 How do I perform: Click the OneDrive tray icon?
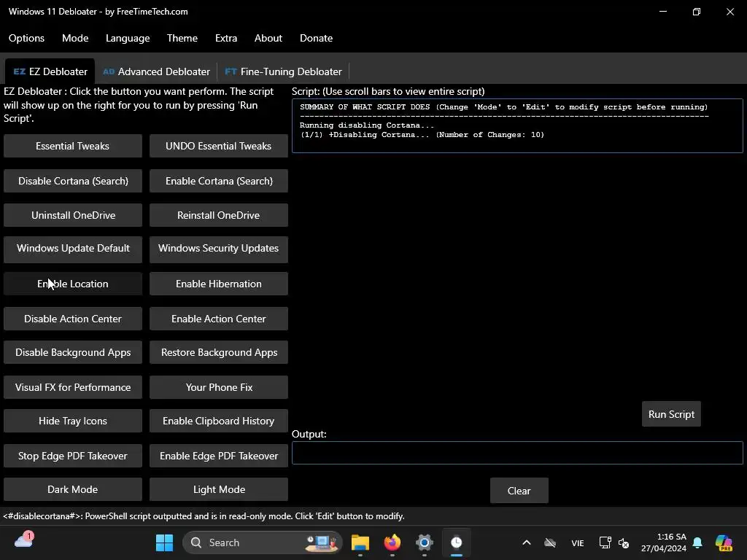550,542
